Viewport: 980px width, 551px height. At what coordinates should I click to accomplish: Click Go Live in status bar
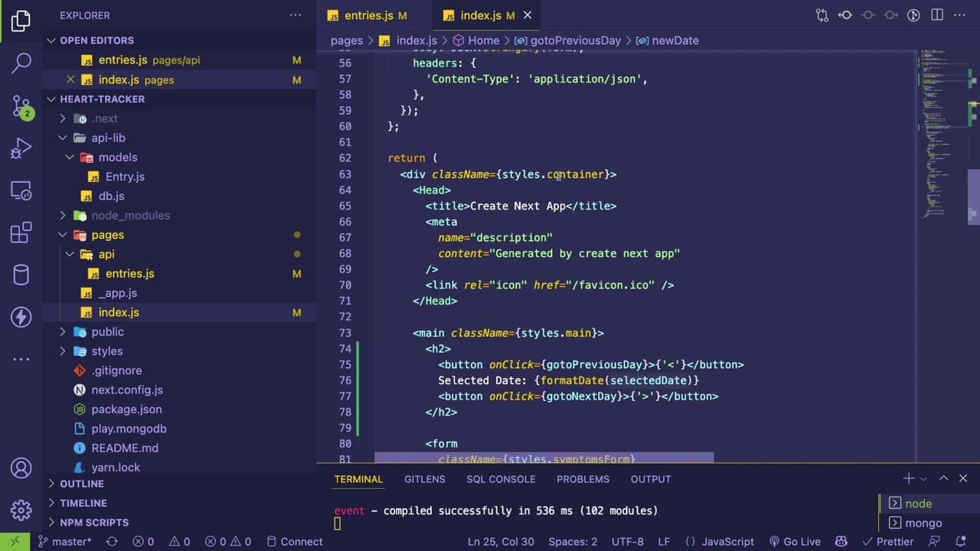795,541
